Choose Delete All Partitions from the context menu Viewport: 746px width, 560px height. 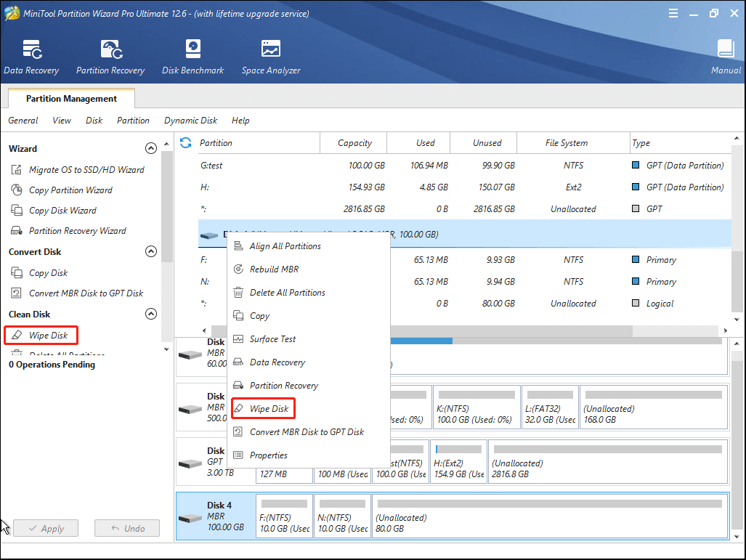click(x=308, y=293)
